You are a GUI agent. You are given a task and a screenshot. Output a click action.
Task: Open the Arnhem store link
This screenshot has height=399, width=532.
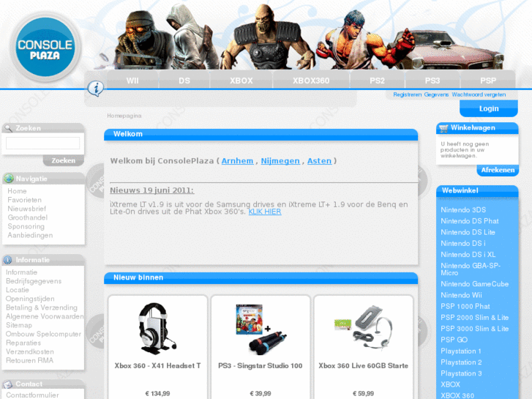pos(237,160)
